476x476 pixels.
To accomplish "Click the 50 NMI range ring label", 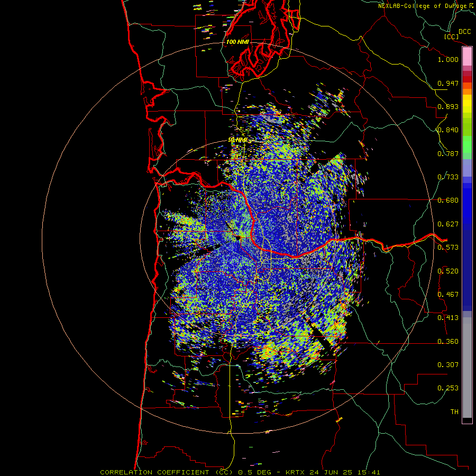I will tap(237, 140).
